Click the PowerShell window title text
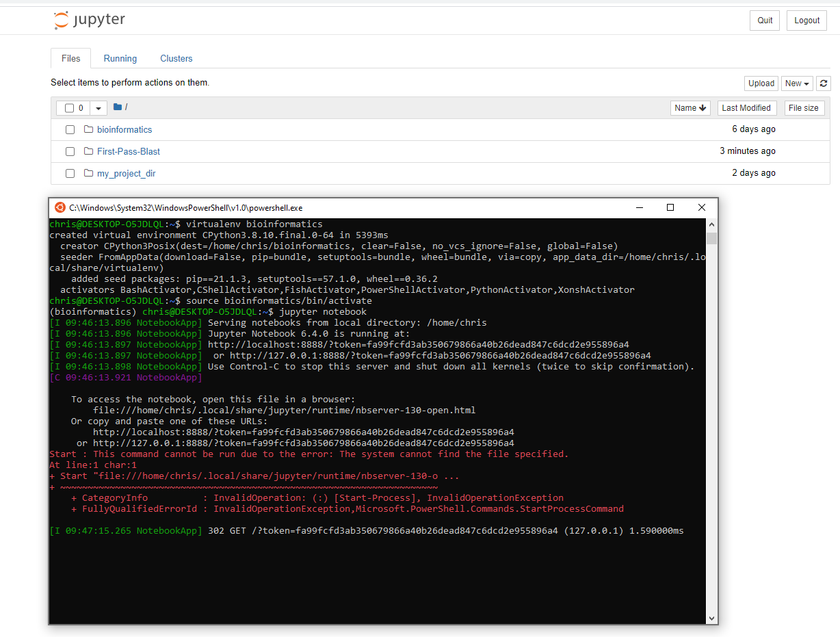The height and width of the screenshot is (637, 840). (x=186, y=207)
